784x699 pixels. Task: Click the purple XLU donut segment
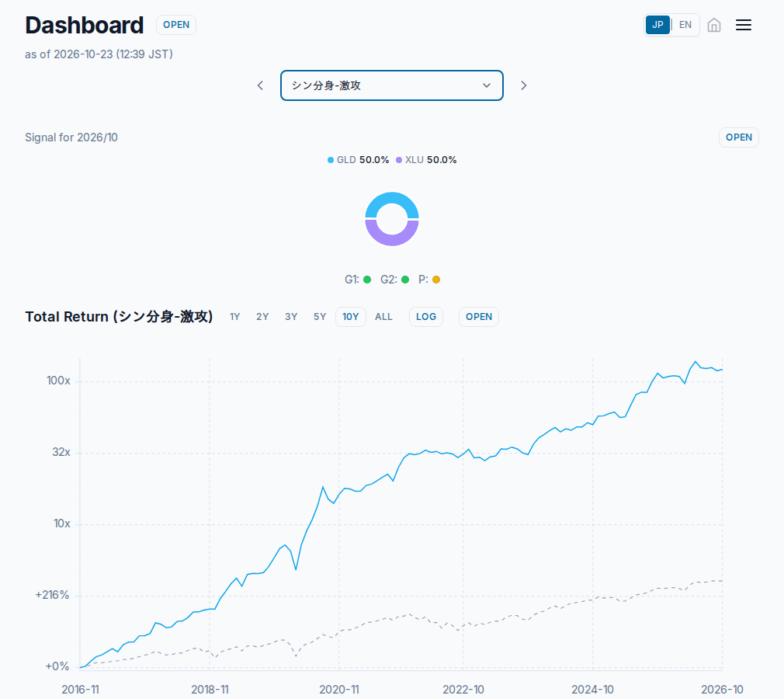(x=392, y=239)
